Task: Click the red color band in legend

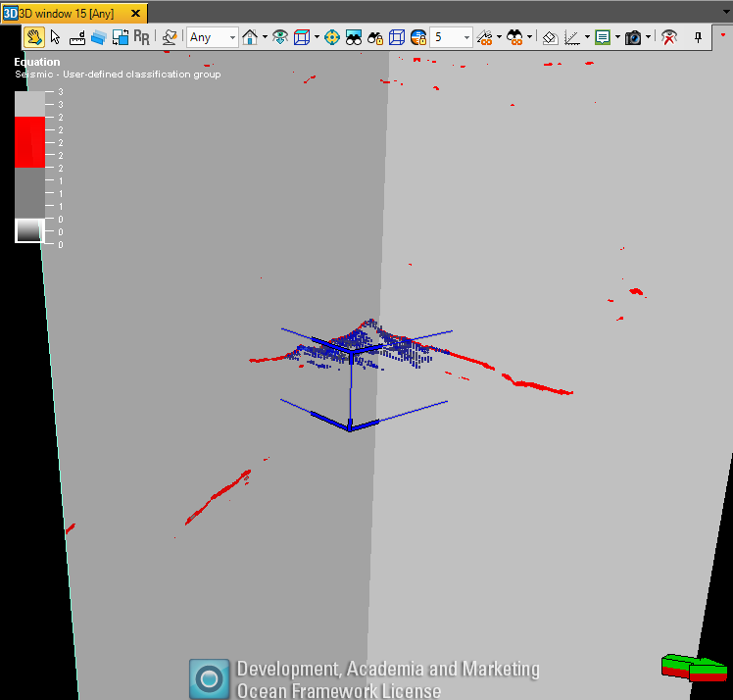Action: [30, 142]
